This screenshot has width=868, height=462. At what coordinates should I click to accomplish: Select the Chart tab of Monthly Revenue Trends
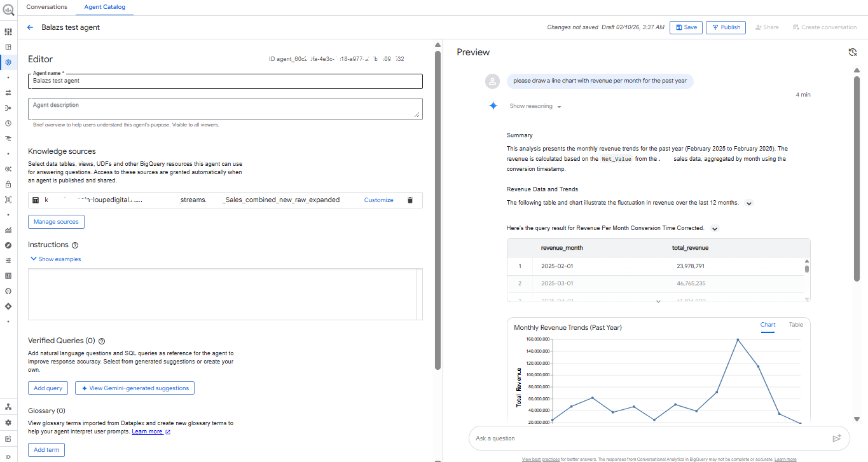[x=768, y=325]
